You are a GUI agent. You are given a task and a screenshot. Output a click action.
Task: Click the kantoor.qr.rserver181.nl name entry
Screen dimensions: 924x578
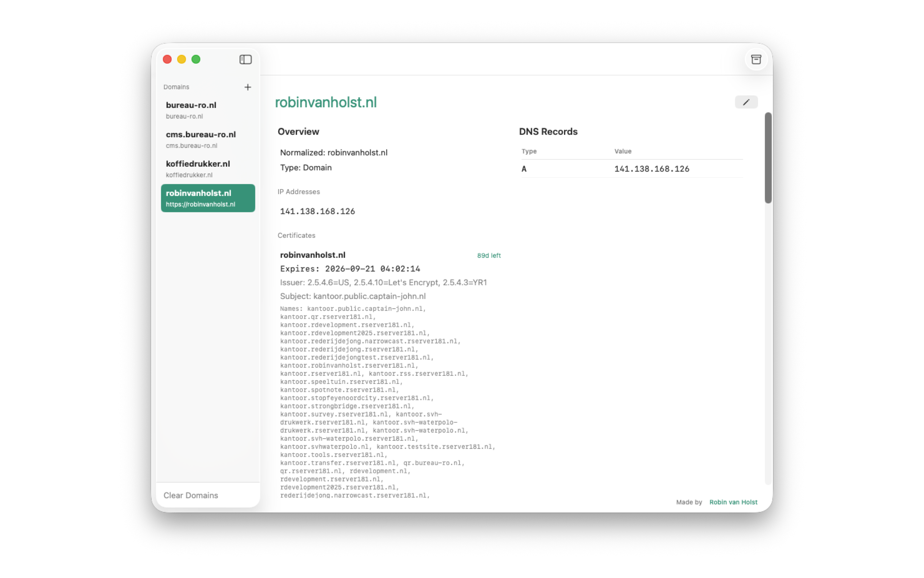tap(328, 317)
